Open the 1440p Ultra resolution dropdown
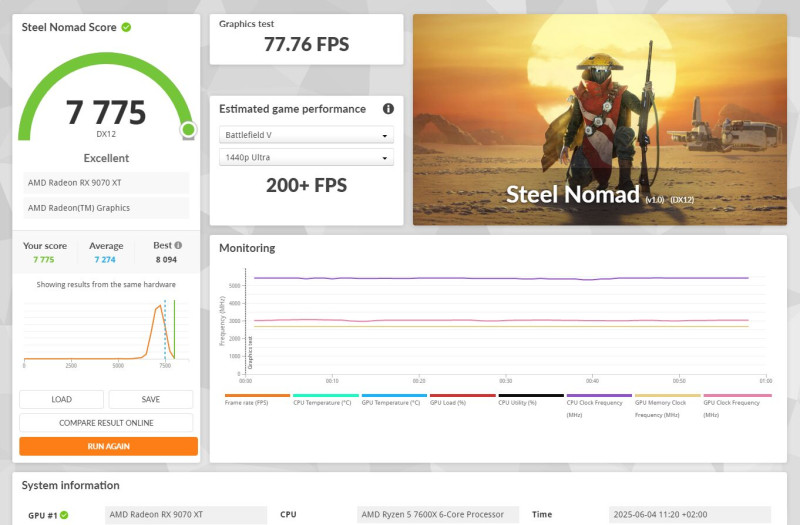Viewport: 800px width, 525px height. pyautogui.click(x=306, y=157)
